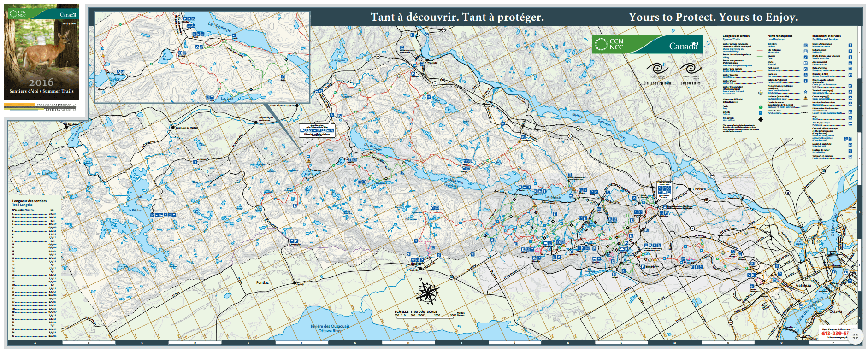Click the 2016 Summer Trails cover thumbnail

click(41, 52)
